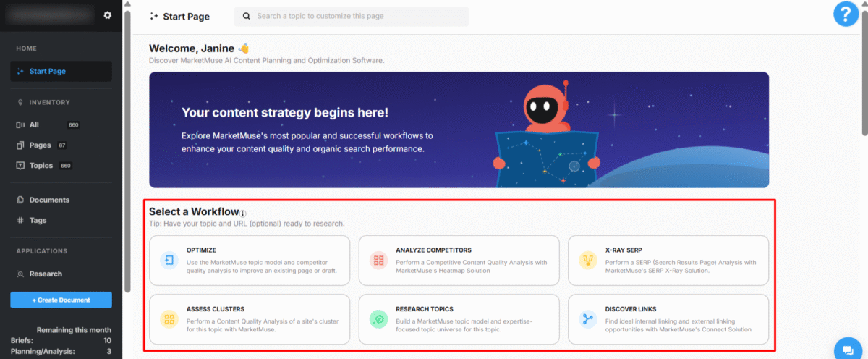Viewport: 868px width, 359px height.
Task: Select the Assess Clusters workflow card
Action: [250, 318]
